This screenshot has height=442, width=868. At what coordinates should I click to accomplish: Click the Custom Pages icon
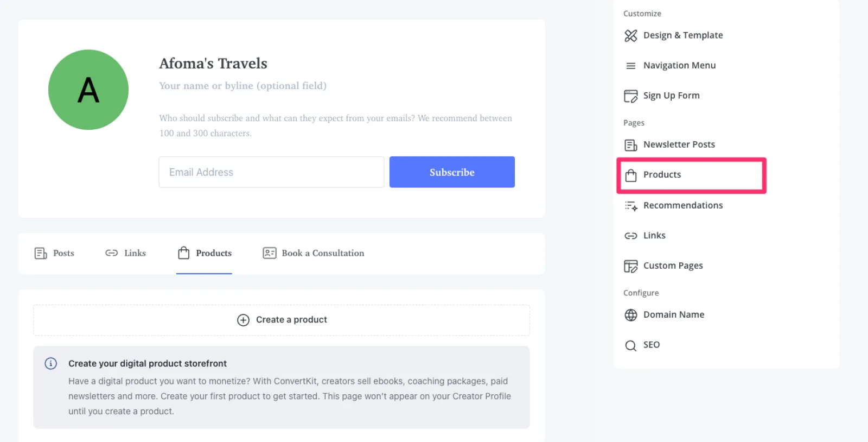[630, 266]
